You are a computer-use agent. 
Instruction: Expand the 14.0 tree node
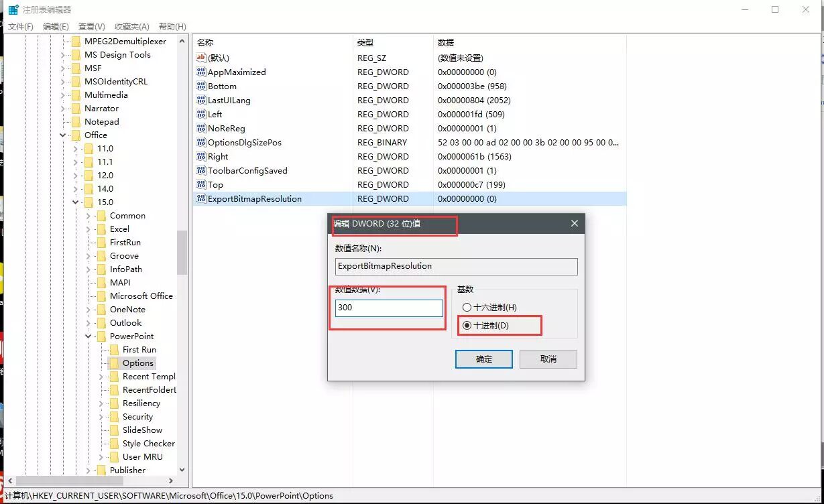(76, 188)
